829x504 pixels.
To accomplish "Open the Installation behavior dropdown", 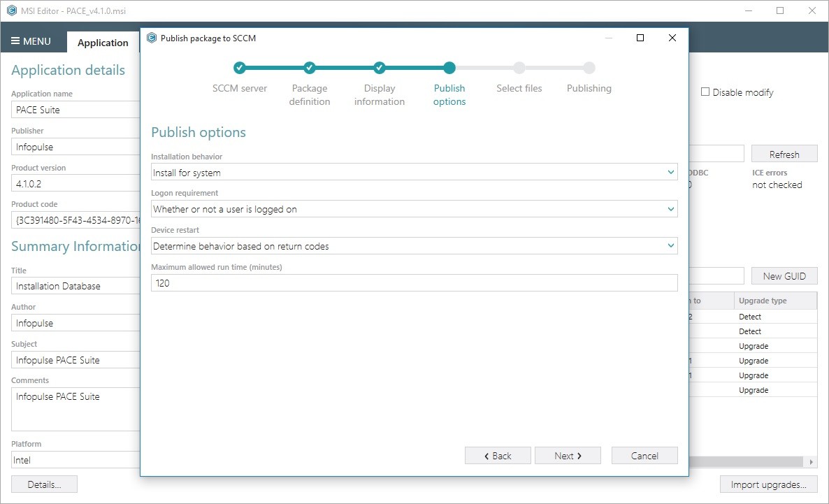I will [x=414, y=172].
